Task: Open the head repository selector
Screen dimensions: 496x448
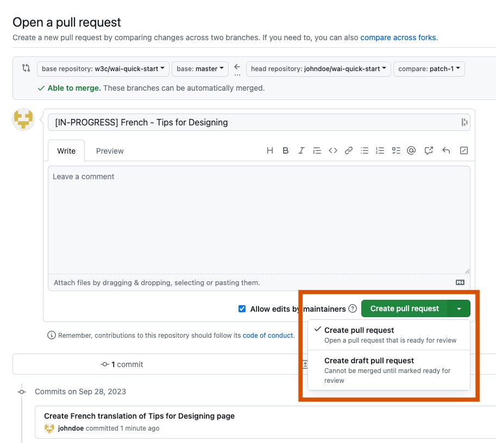Action: pos(318,69)
